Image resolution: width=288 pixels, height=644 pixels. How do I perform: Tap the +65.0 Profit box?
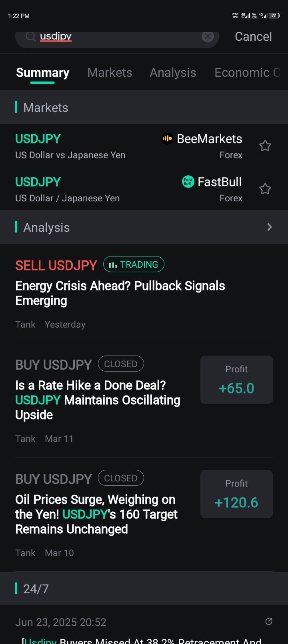pos(236,380)
